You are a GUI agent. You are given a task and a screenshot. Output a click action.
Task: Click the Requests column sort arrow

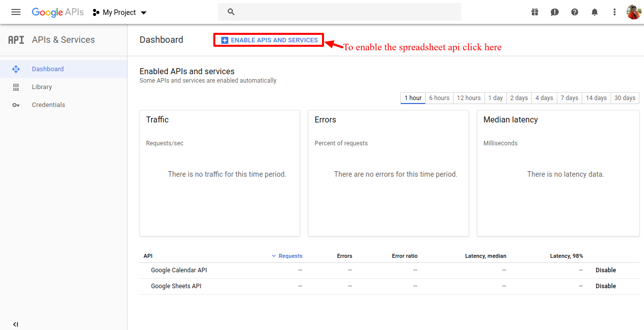[x=274, y=256]
